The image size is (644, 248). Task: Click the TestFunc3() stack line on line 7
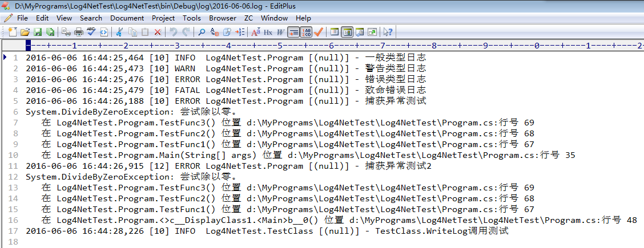(x=288, y=123)
